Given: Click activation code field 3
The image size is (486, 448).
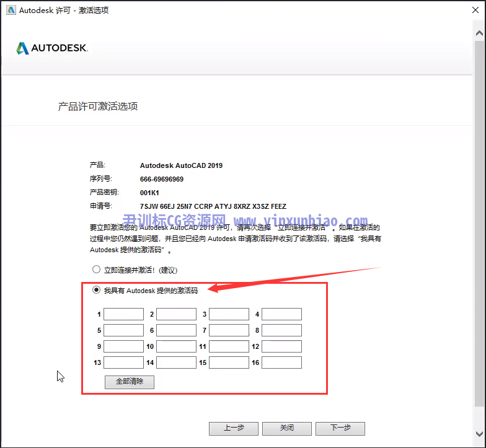Looking at the screenshot, I should point(229,314).
